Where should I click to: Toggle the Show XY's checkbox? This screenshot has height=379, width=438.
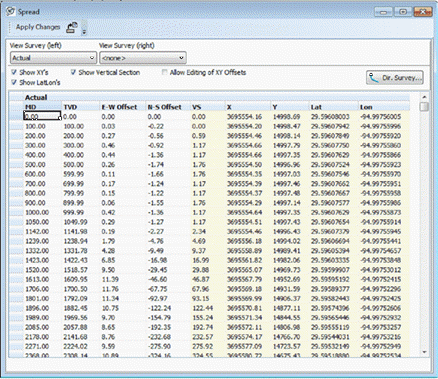point(14,72)
